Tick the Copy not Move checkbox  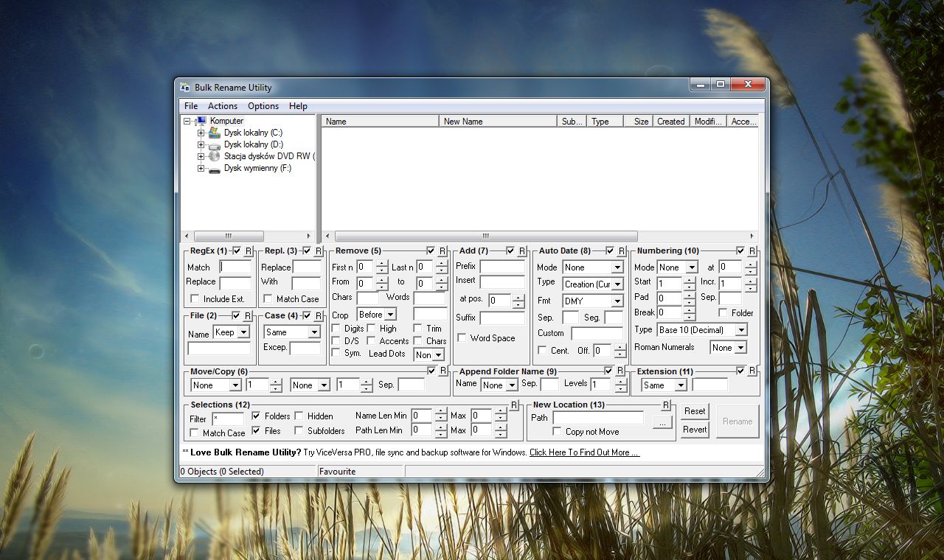pyautogui.click(x=558, y=431)
